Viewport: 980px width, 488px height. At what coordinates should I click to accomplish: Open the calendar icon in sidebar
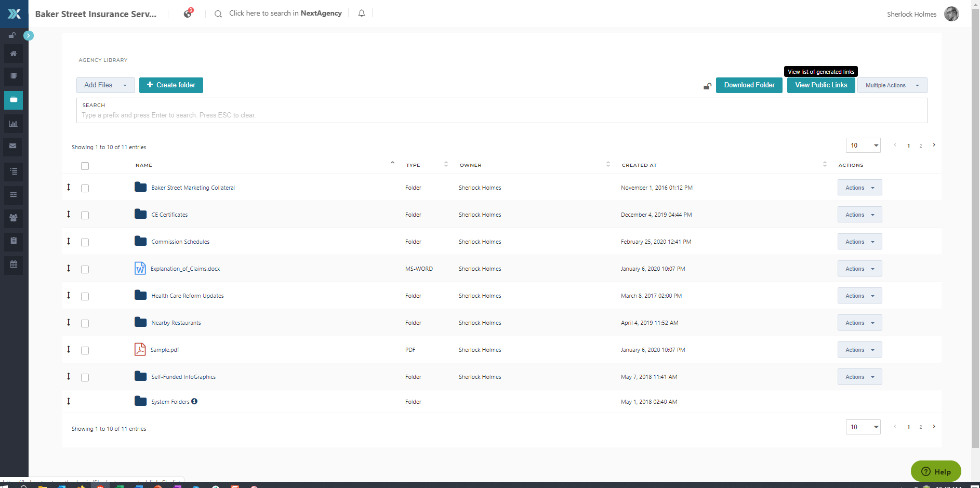(x=14, y=264)
